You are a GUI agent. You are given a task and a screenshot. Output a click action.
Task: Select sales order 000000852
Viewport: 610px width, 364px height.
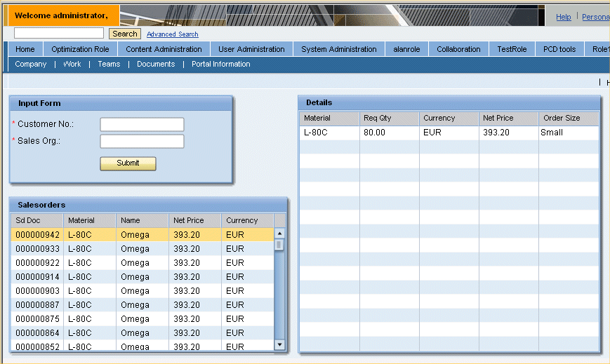[x=142, y=345]
